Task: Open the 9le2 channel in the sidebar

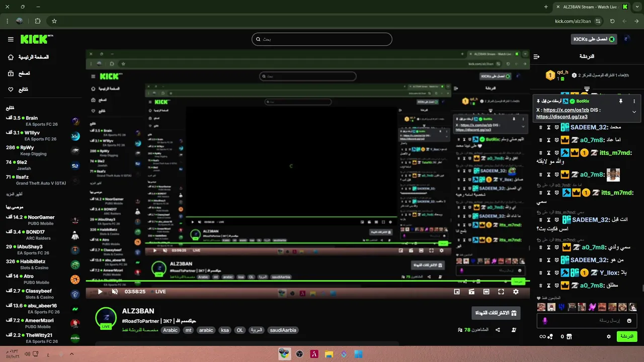Action: (43, 165)
